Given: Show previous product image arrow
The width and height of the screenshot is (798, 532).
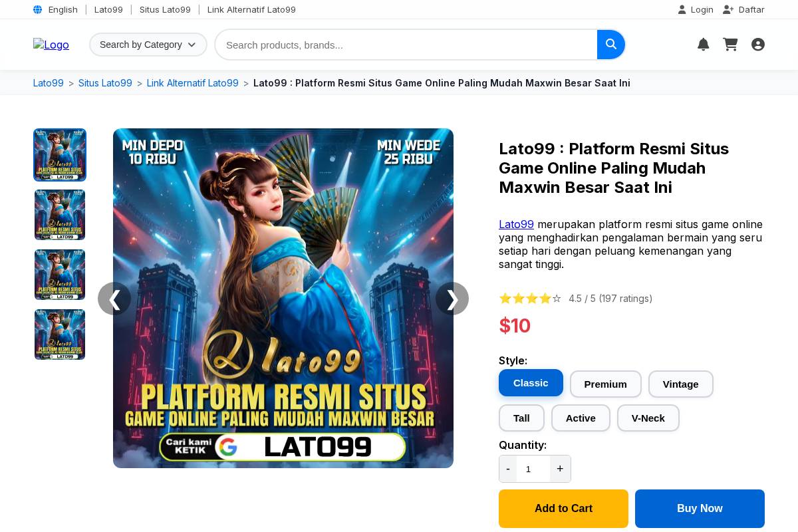Looking at the screenshot, I should point(114,299).
